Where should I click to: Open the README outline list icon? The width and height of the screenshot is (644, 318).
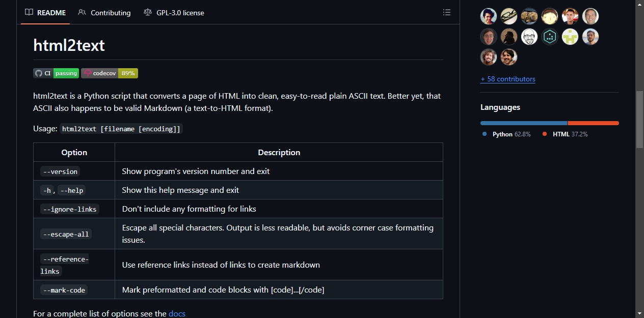[447, 13]
